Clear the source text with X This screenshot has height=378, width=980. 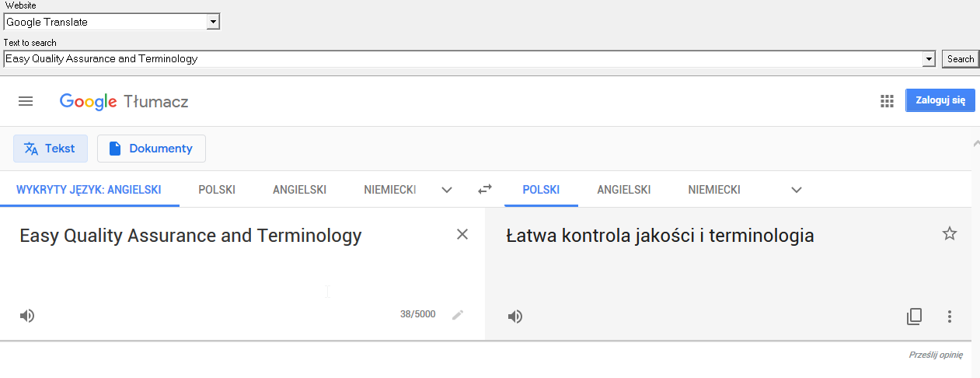click(462, 234)
